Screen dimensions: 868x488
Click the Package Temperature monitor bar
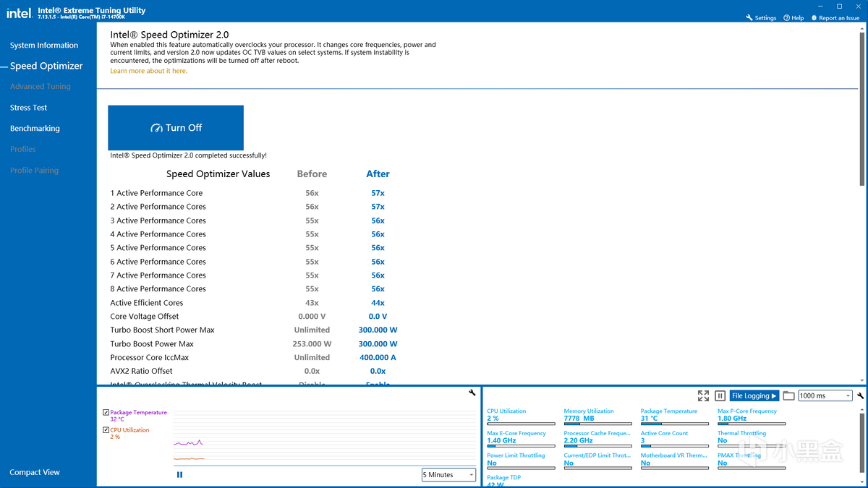pos(675,424)
